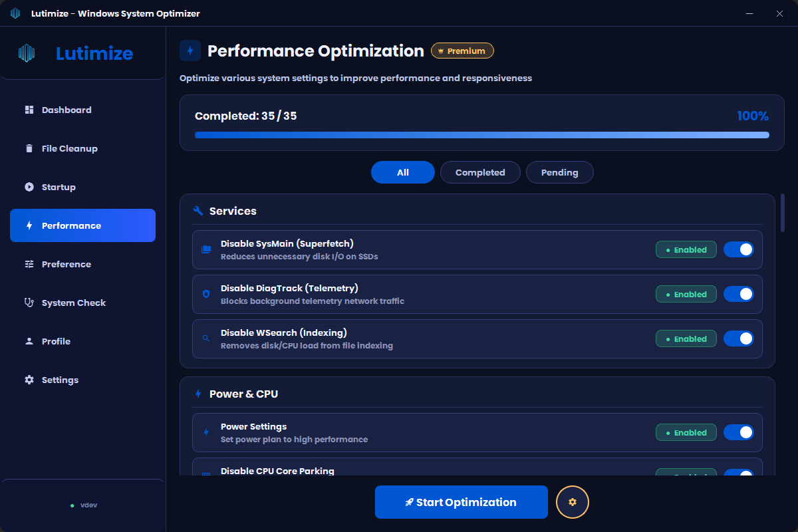The width and height of the screenshot is (798, 532).
Task: Toggle the Disable SysMain (Superfetch) switch
Action: (739, 249)
